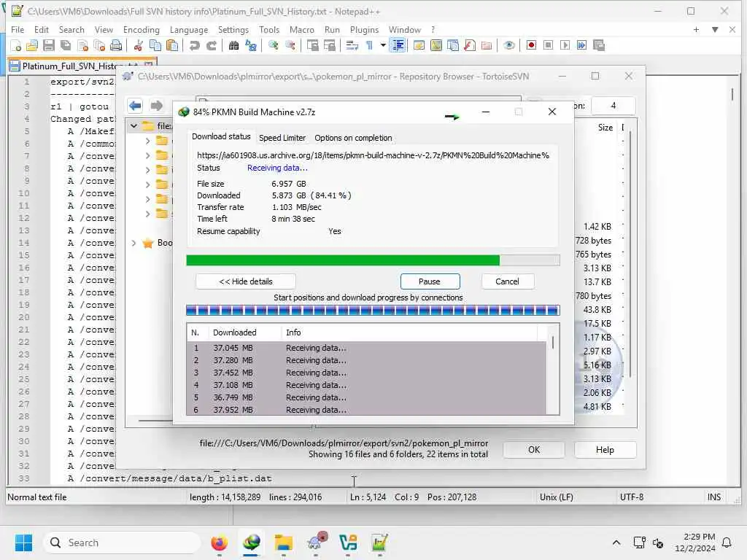Open File Explorer from the taskbar
Image resolution: width=747 pixels, height=560 pixels.
tap(284, 542)
